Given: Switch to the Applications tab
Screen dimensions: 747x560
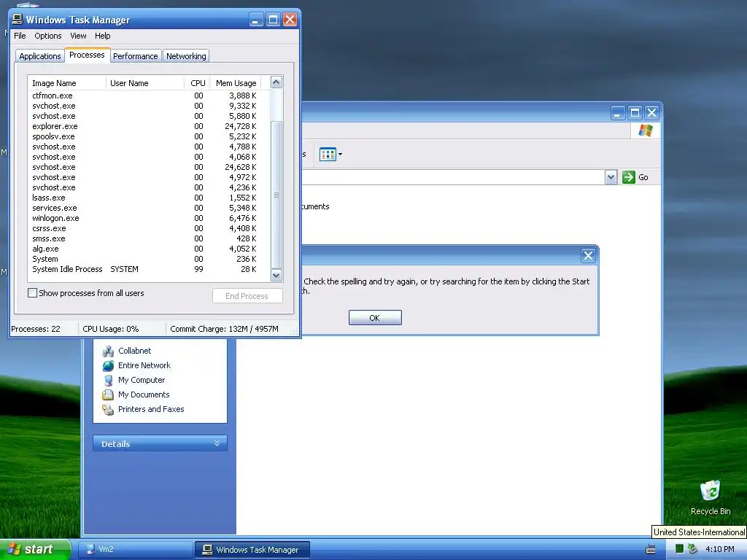Looking at the screenshot, I should point(40,56).
